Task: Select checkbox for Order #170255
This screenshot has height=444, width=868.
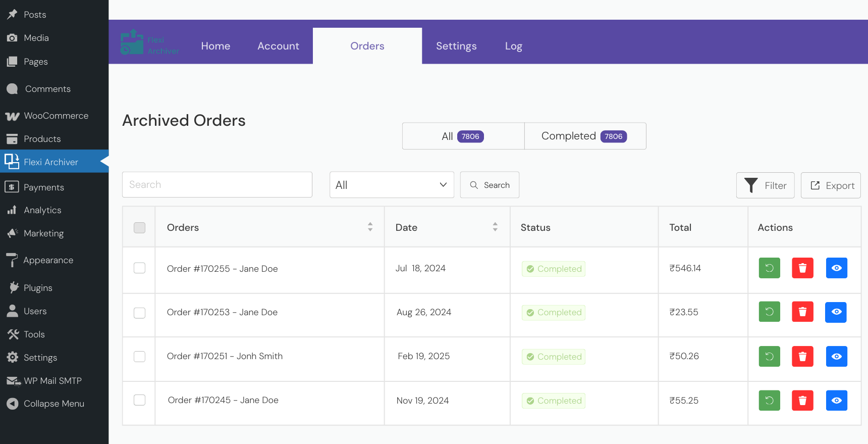Action: tap(139, 268)
